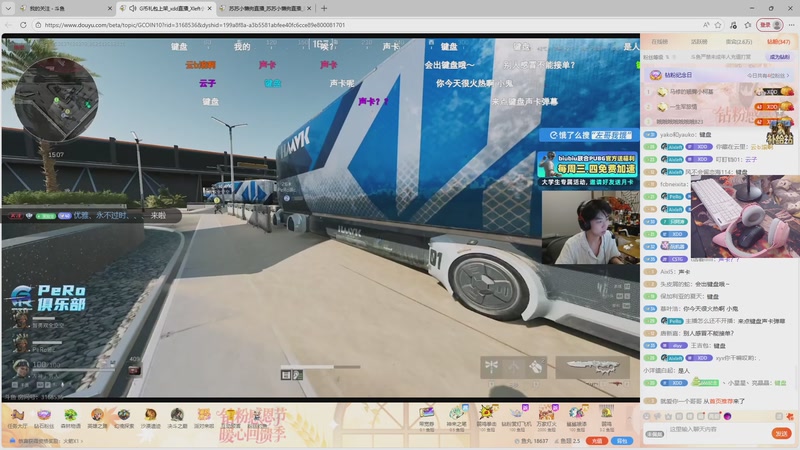
Task: Click the red 充值 recharge button
Action: click(x=596, y=441)
